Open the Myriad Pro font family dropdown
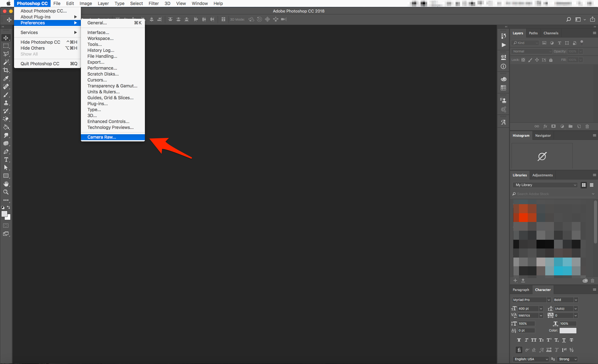The width and height of the screenshot is (598, 364). [531, 300]
